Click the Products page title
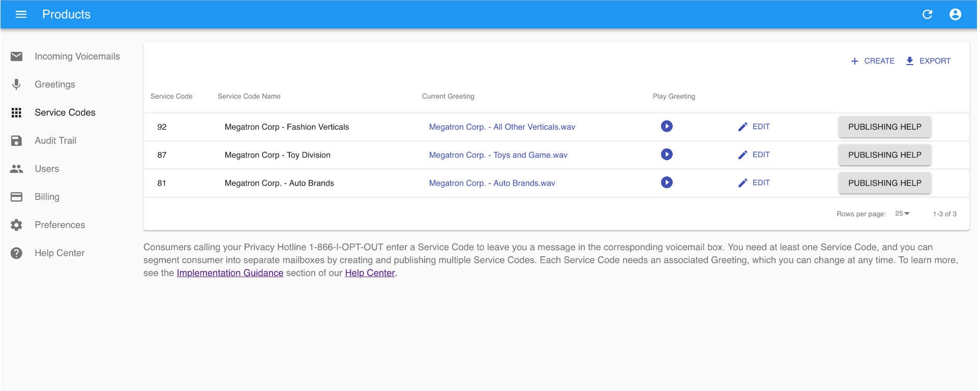This screenshot has height=391, width=980. coord(66,14)
